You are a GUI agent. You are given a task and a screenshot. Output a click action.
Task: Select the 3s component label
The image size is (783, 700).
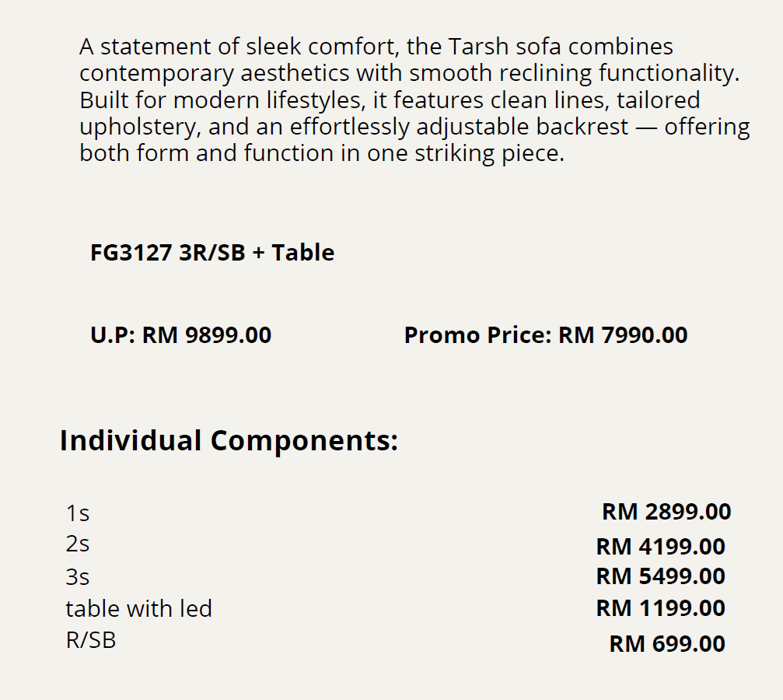[x=78, y=577]
